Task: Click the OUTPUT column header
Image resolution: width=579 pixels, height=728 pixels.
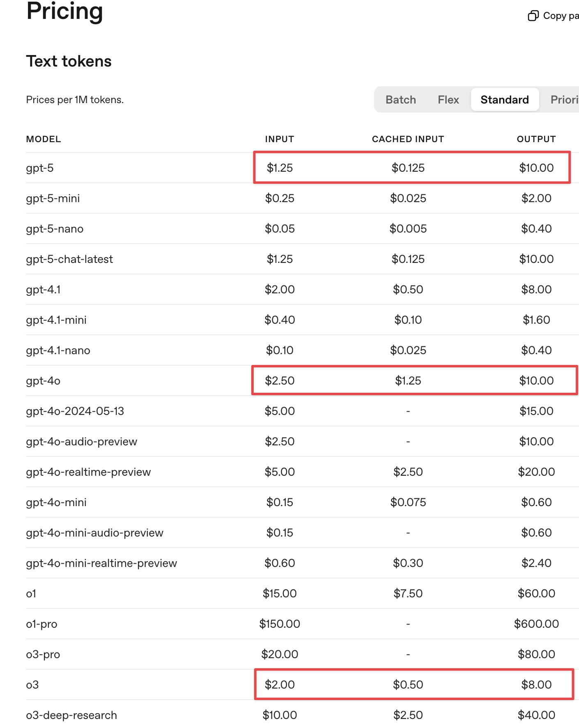Action: pos(536,139)
